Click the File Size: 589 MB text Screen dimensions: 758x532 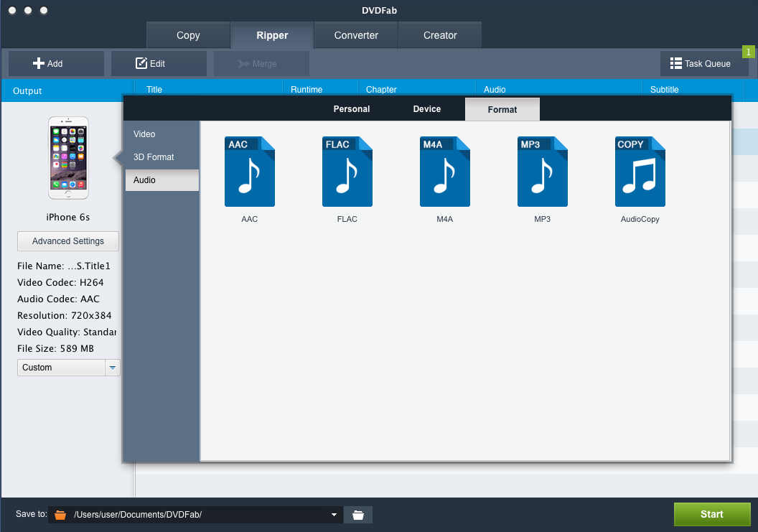55,348
